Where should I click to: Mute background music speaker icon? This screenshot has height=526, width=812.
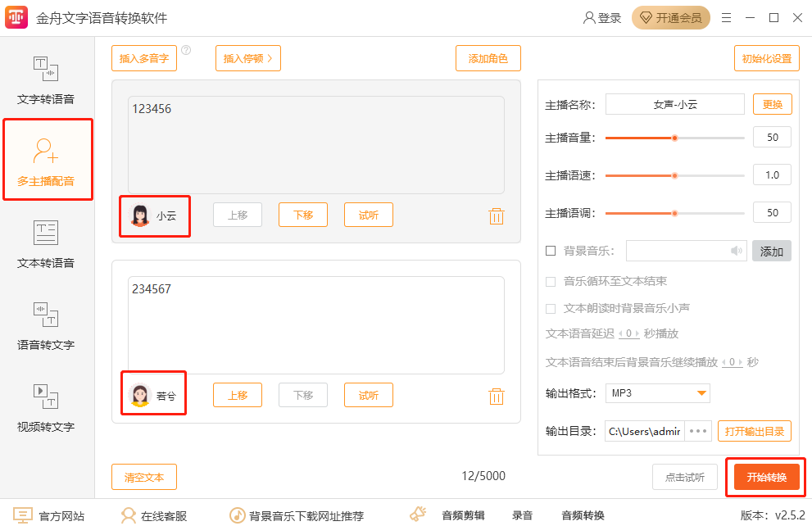737,251
